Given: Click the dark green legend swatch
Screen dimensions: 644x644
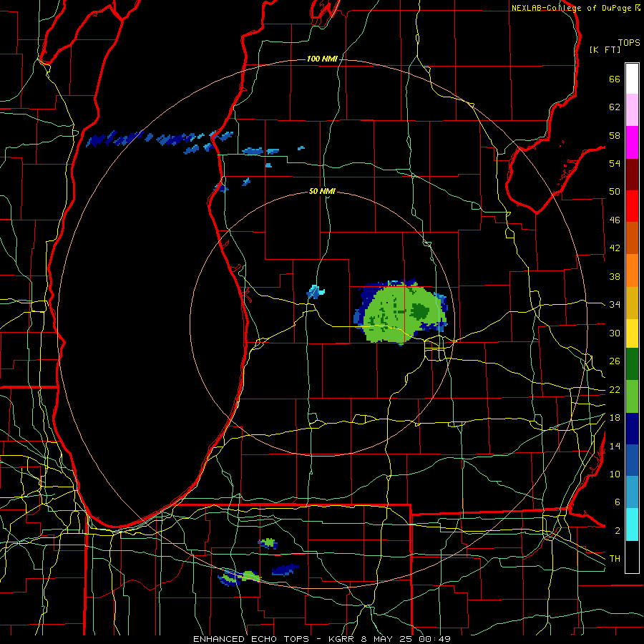Looking at the screenshot, I should (x=632, y=364).
